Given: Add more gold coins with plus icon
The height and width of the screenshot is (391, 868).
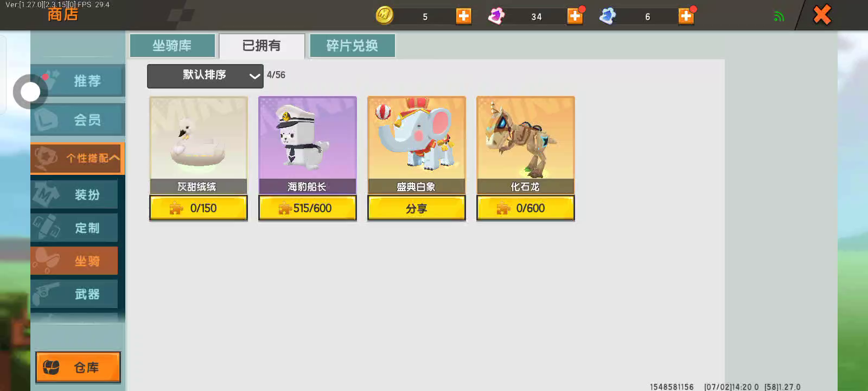Looking at the screenshot, I should click(463, 16).
